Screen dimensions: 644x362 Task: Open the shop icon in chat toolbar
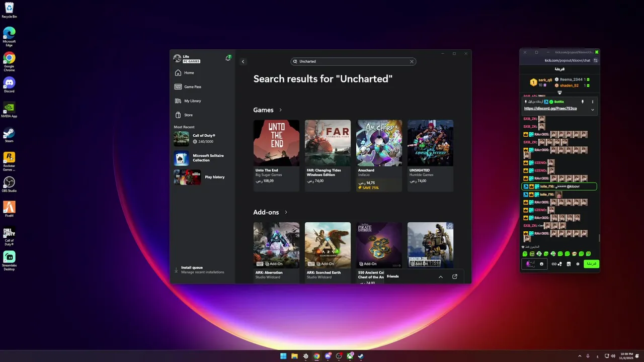point(569,264)
